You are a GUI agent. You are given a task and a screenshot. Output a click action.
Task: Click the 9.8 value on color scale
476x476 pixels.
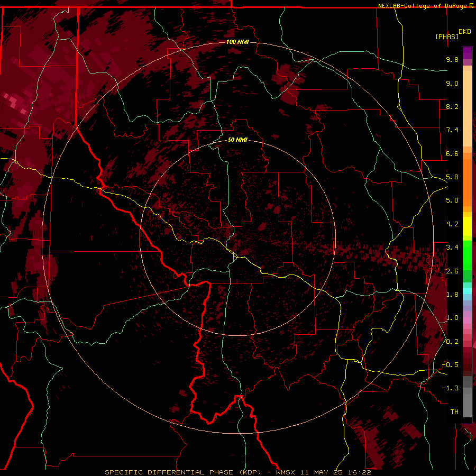click(452, 59)
